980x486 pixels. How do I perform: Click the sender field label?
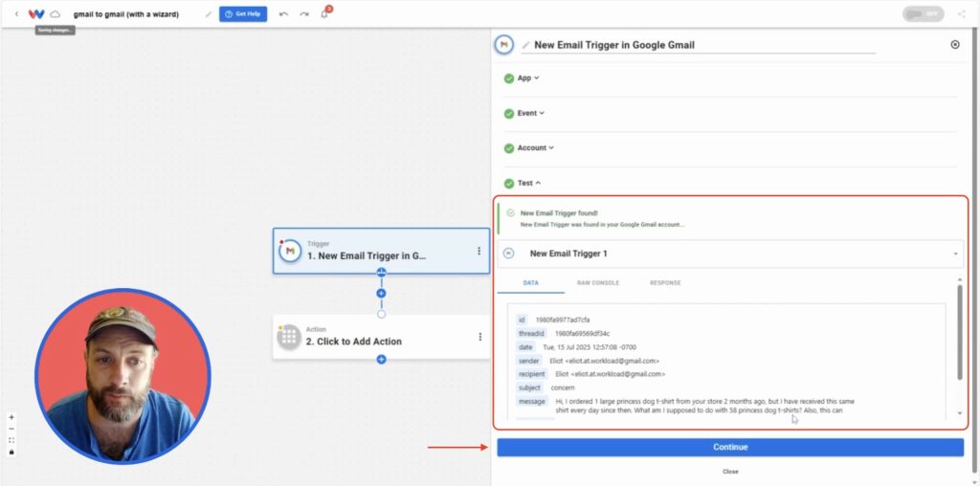[x=528, y=361]
